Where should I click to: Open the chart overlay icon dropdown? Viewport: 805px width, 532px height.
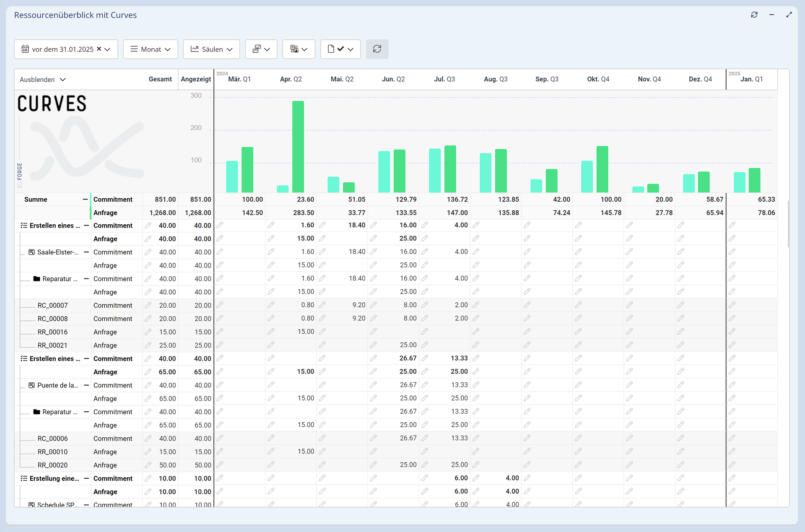point(261,49)
